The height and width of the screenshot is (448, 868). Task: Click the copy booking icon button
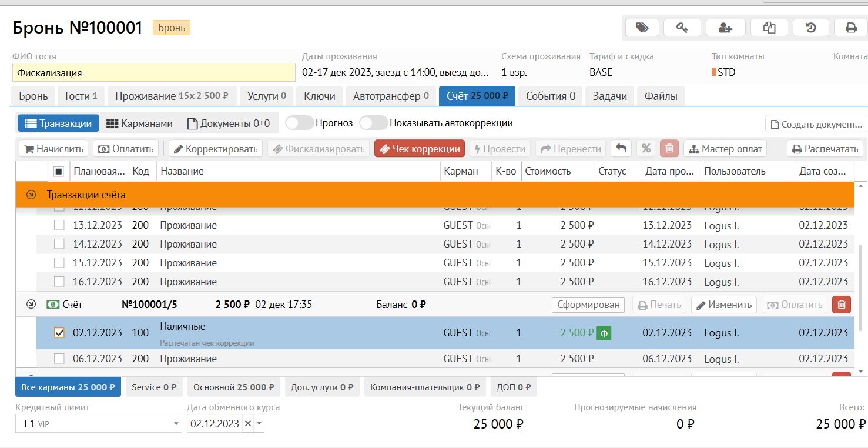pyautogui.click(x=769, y=28)
